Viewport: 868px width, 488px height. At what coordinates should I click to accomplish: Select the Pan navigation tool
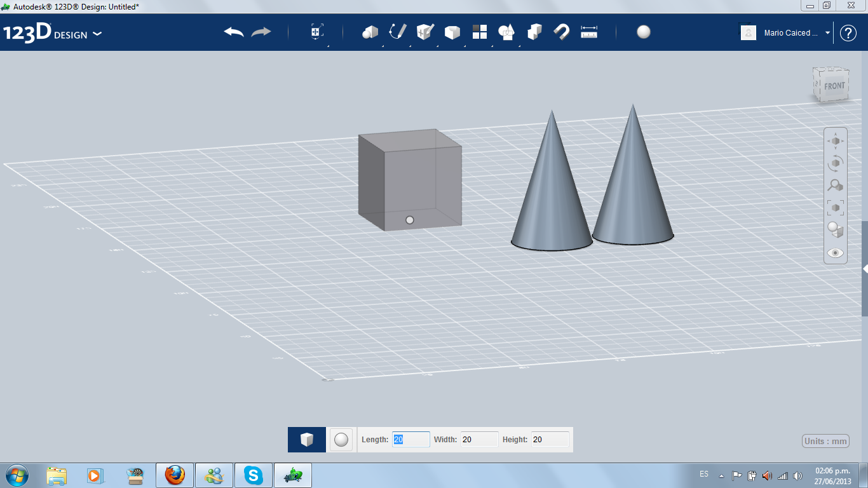835,140
